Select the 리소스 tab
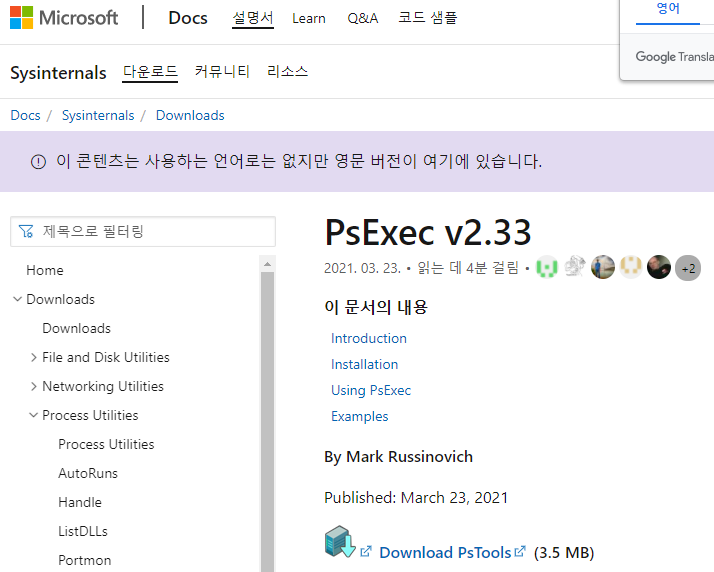 coord(287,72)
